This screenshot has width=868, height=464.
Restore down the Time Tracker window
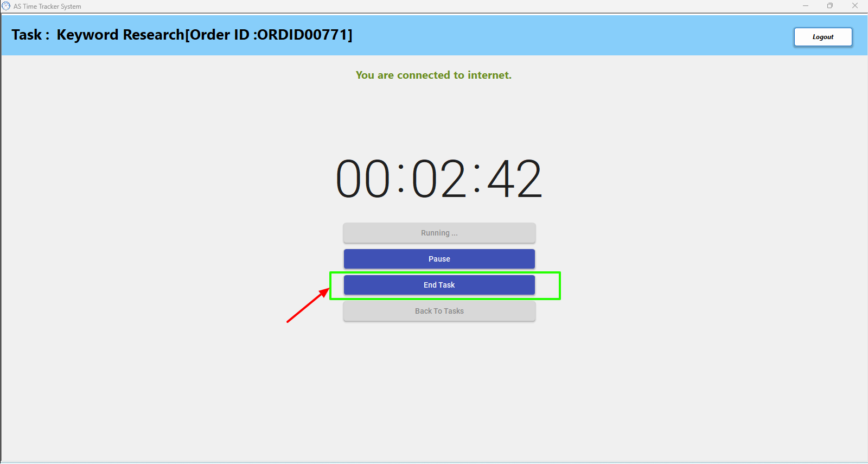point(830,6)
